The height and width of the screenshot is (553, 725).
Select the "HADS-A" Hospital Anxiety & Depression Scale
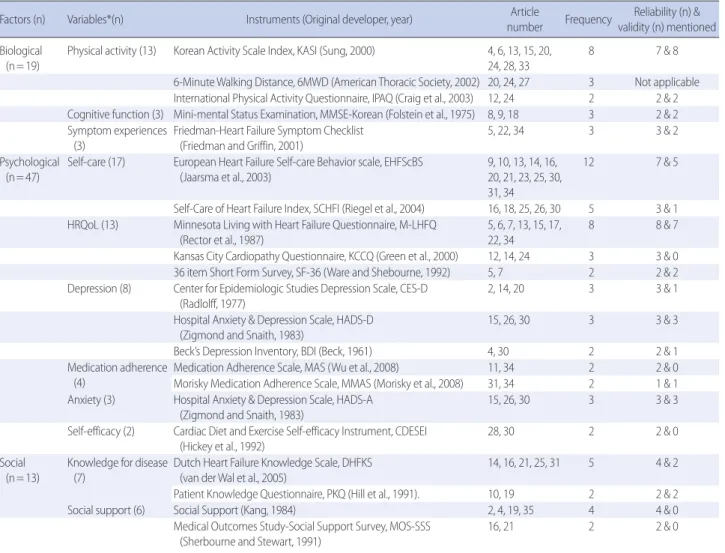(273, 407)
